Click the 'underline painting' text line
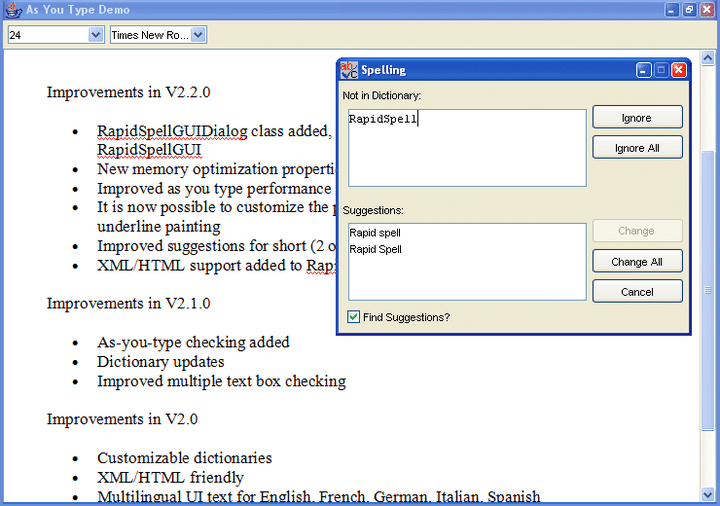Viewport: 720px width, 506px height. tap(159, 227)
